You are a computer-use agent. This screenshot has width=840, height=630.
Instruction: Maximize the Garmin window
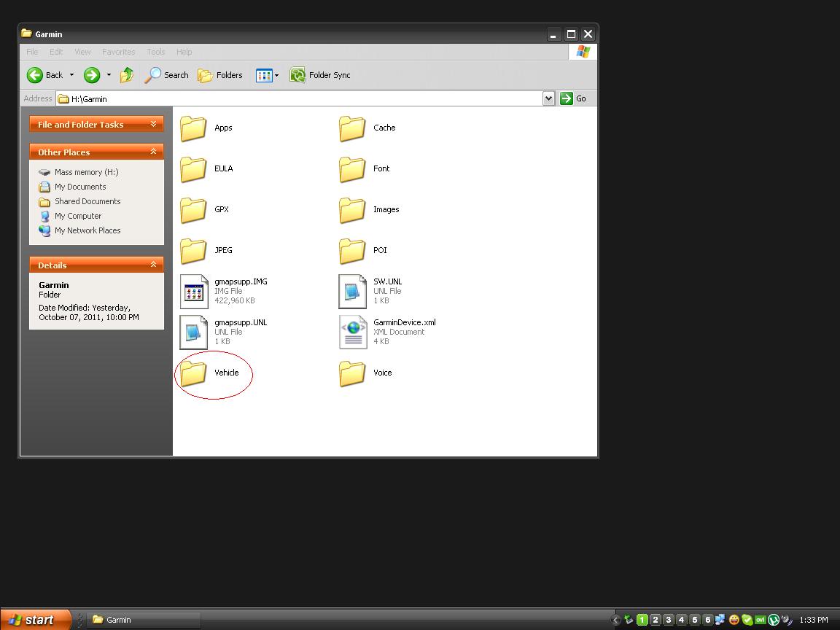click(571, 34)
